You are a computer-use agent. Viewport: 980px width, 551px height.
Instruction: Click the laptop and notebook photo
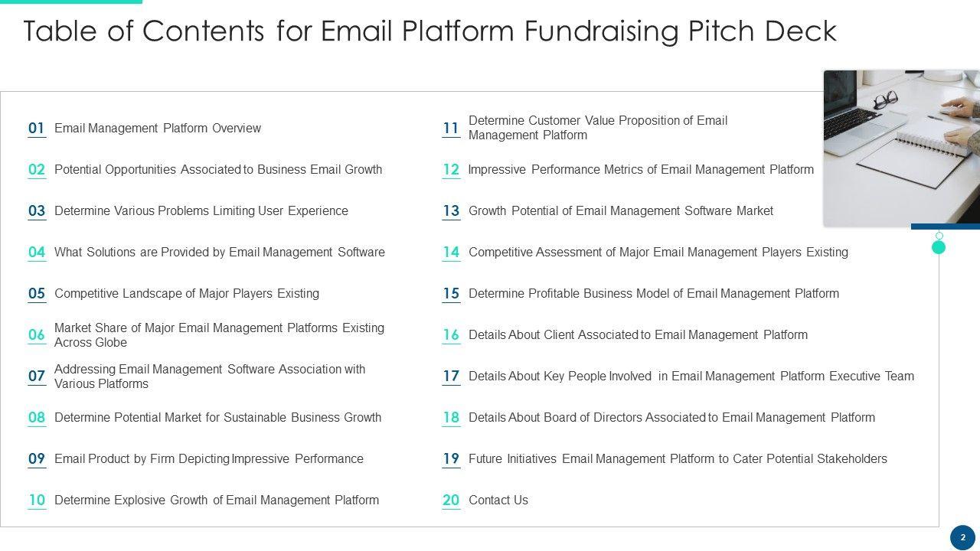901,148
